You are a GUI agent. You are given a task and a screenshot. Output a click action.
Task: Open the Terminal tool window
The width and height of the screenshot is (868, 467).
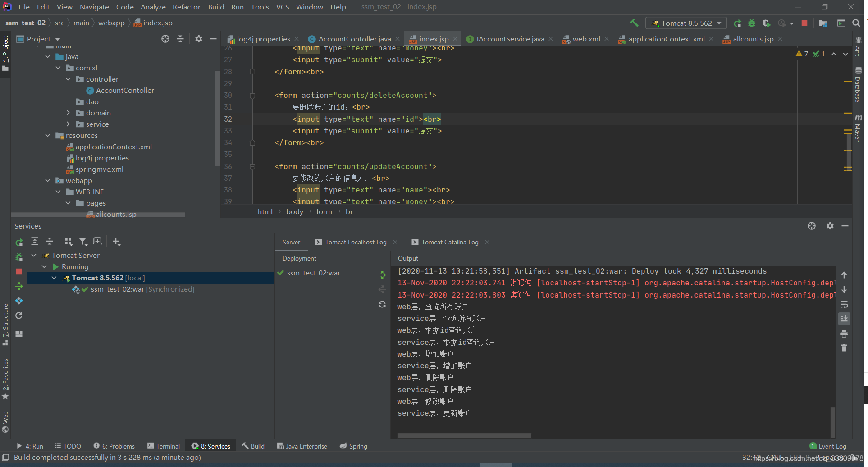[163, 446]
